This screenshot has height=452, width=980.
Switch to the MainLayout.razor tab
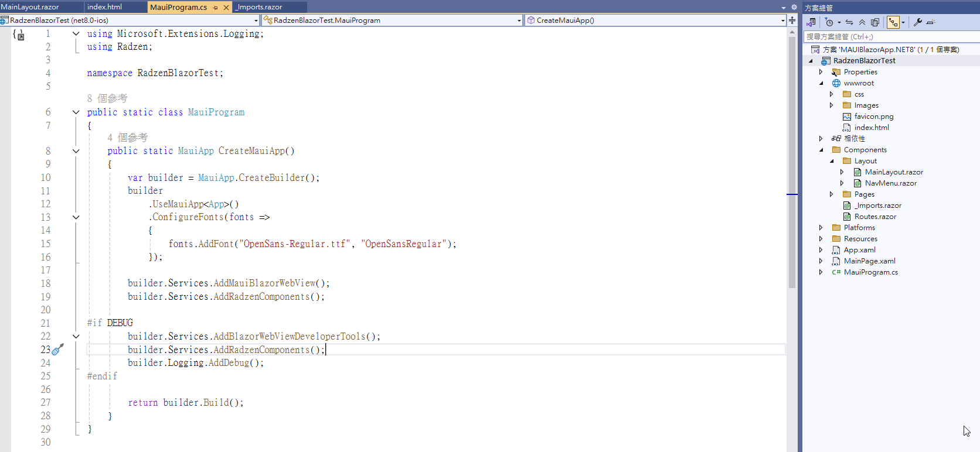coord(30,7)
